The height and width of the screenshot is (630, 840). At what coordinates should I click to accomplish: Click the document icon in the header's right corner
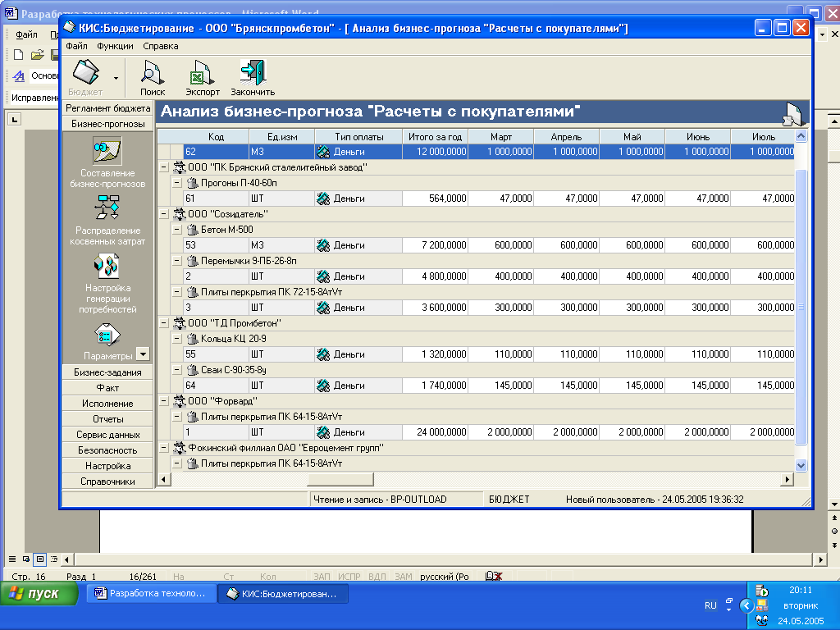coord(792,114)
